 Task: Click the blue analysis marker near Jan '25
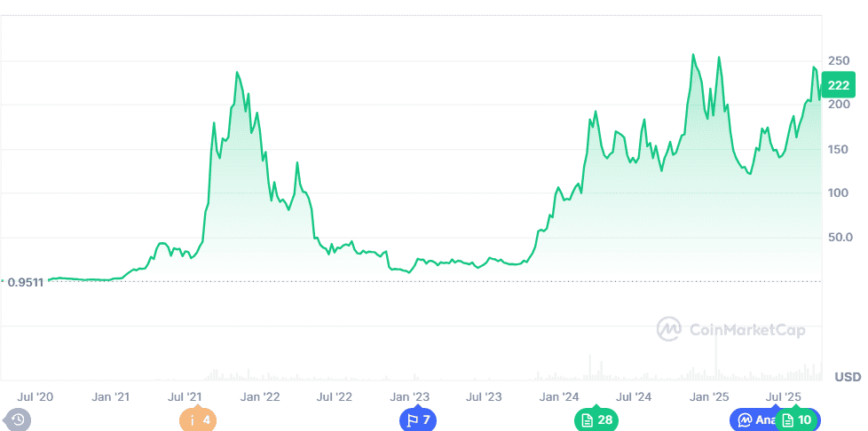[x=750, y=419]
